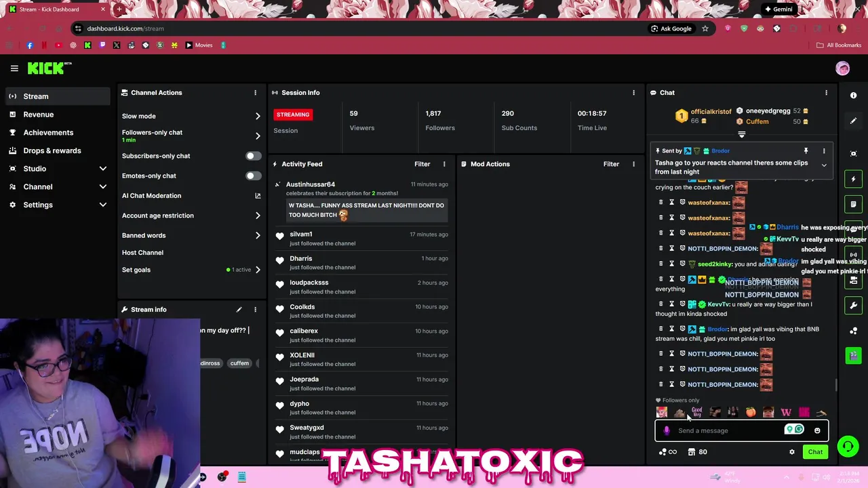Expand Account age restriction settings
The image size is (868, 488).
258,216
